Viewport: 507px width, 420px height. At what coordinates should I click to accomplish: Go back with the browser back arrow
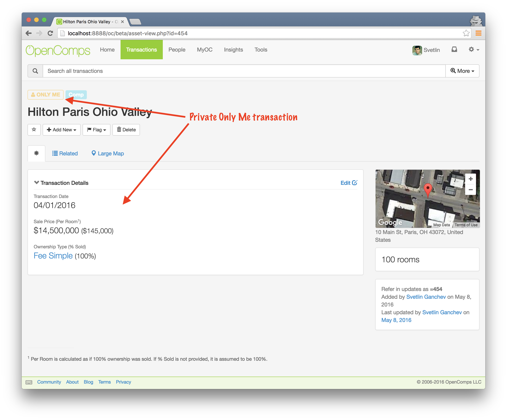point(29,33)
